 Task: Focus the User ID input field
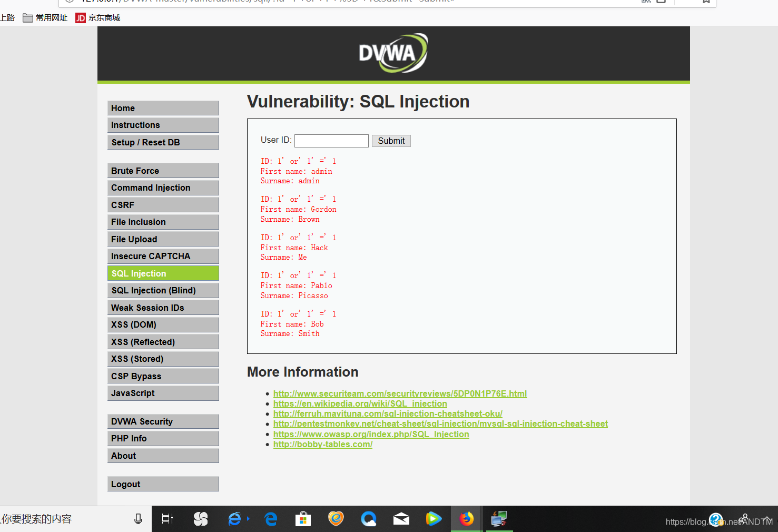pyautogui.click(x=331, y=141)
